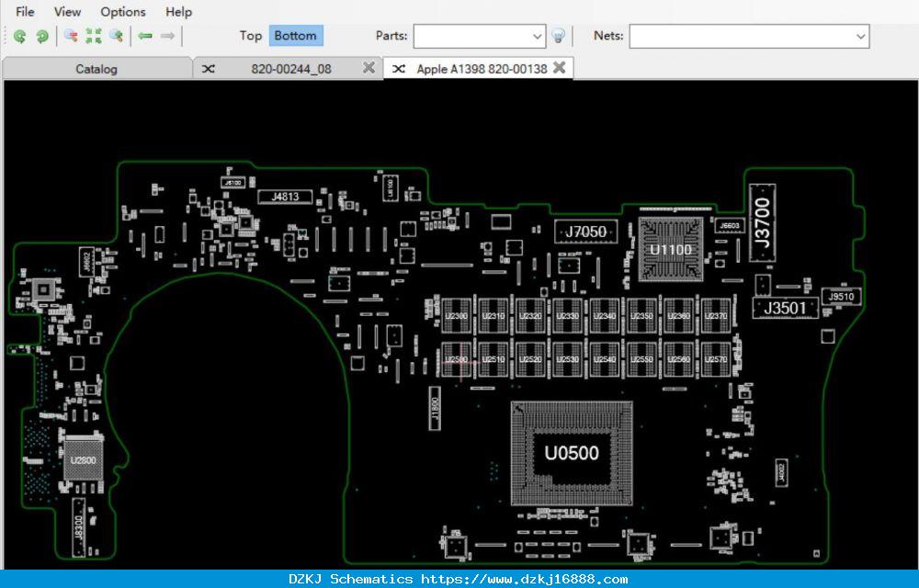This screenshot has width=919, height=588.
Task: Switch to the Catalog tab
Action: coord(96,69)
